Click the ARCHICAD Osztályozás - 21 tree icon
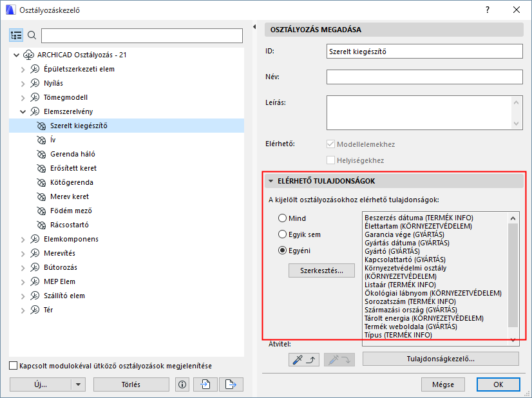Image resolution: width=532 pixels, height=398 pixels. pos(28,55)
